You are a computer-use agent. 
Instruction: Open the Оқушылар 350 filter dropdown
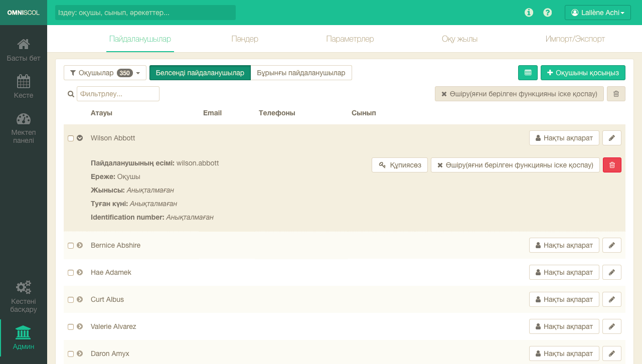coord(105,73)
